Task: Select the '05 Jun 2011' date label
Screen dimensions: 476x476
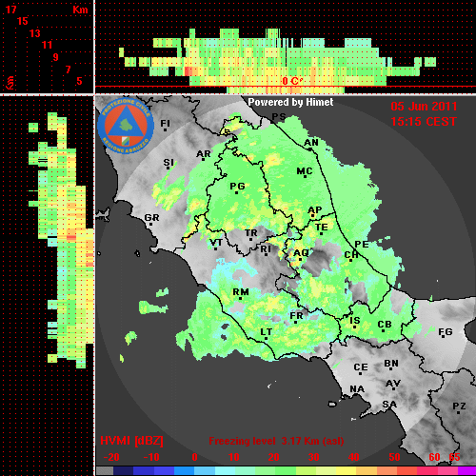Action: (424, 107)
